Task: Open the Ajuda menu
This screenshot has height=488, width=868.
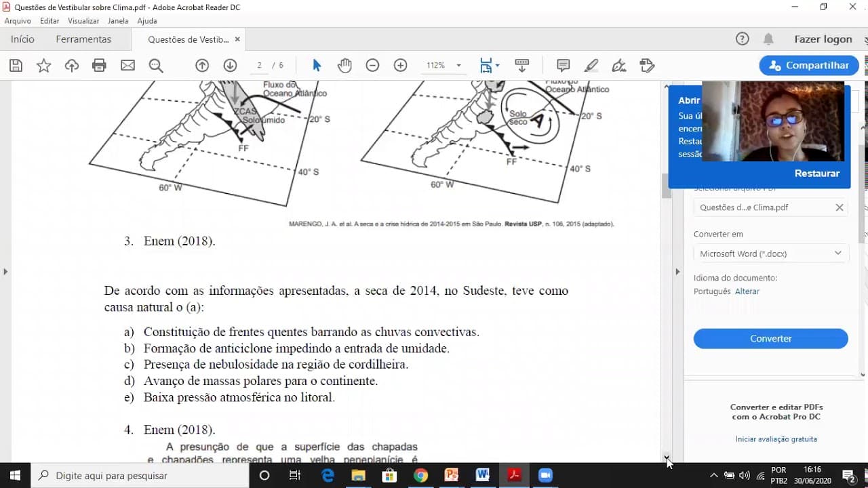Action: point(147,21)
